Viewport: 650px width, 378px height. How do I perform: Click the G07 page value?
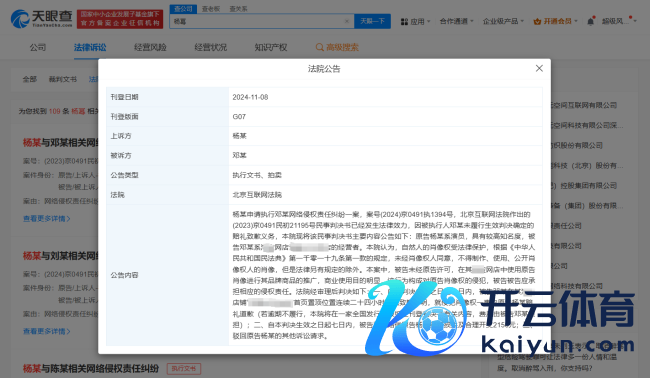pos(239,116)
